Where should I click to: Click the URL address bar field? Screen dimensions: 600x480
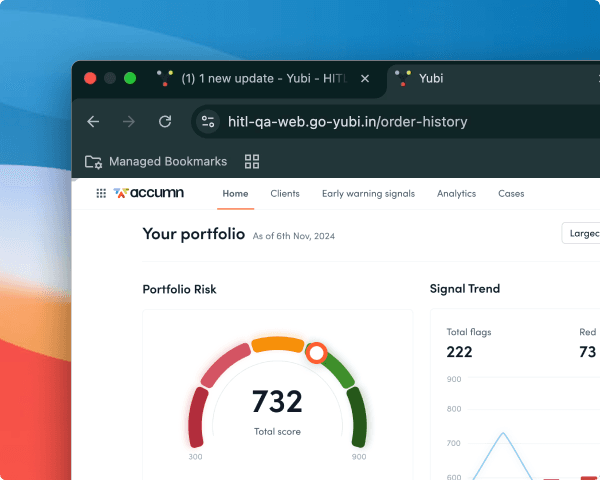(x=398, y=122)
